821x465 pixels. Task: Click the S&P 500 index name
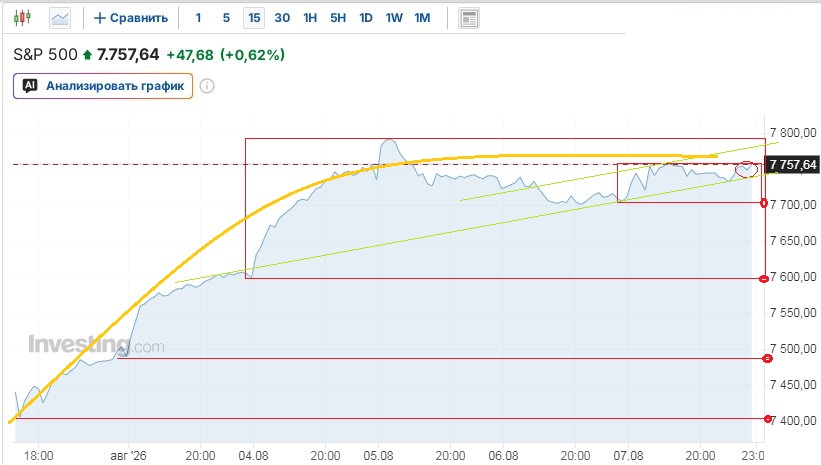point(45,54)
